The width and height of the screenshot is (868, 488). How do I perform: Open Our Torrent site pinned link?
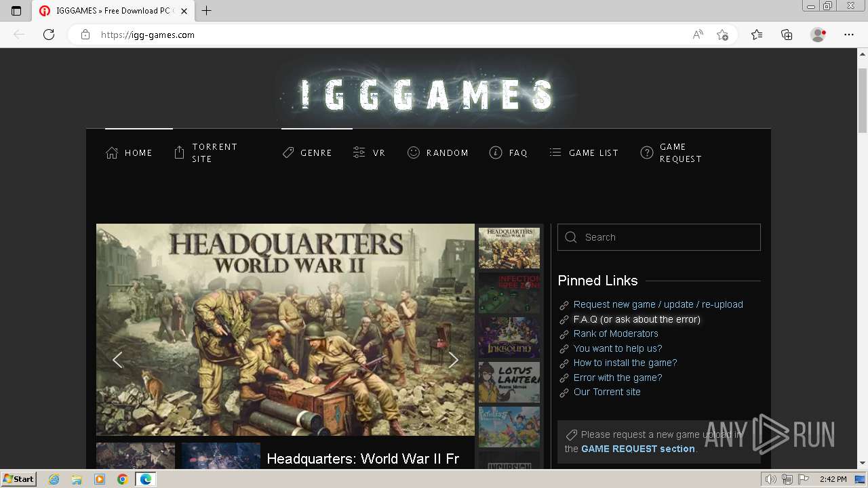[x=607, y=392]
